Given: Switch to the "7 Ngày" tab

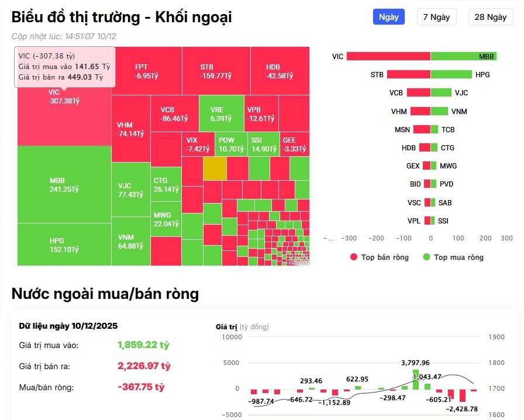Looking at the screenshot, I should [436, 17].
